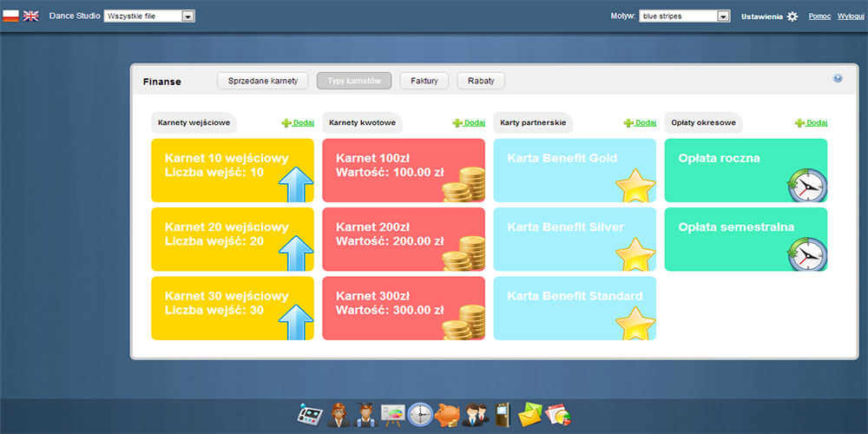Screen dimensions: 868x434
Task: Click 'Wartość: 100.00 zł' text
Action: point(390,172)
